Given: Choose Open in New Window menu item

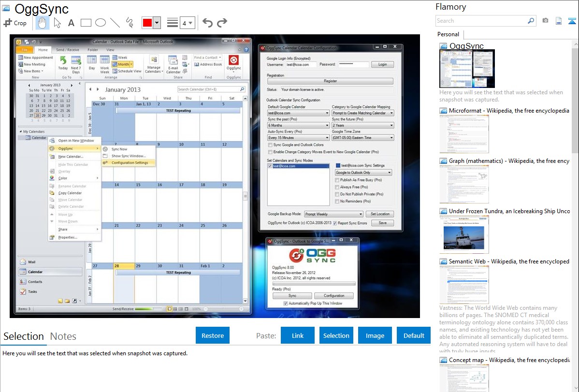Looking at the screenshot, I should [75, 140].
